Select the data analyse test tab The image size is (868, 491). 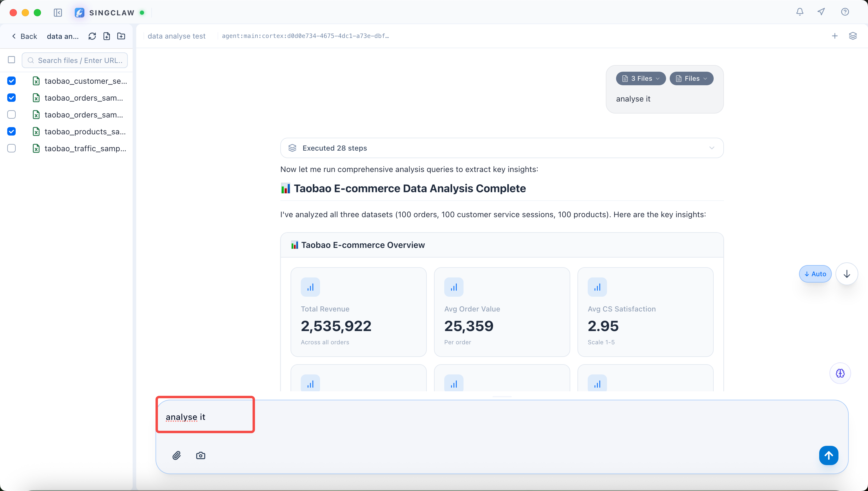(176, 36)
